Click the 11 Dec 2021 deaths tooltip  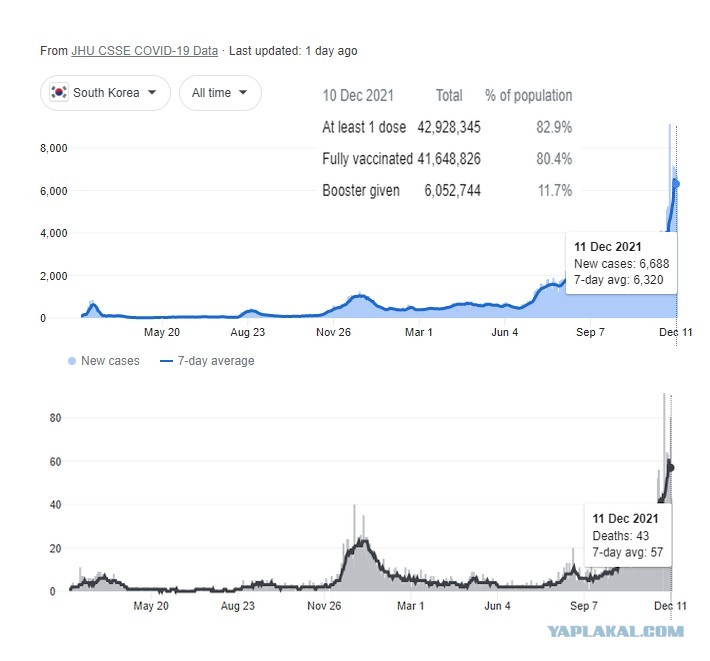point(628,535)
